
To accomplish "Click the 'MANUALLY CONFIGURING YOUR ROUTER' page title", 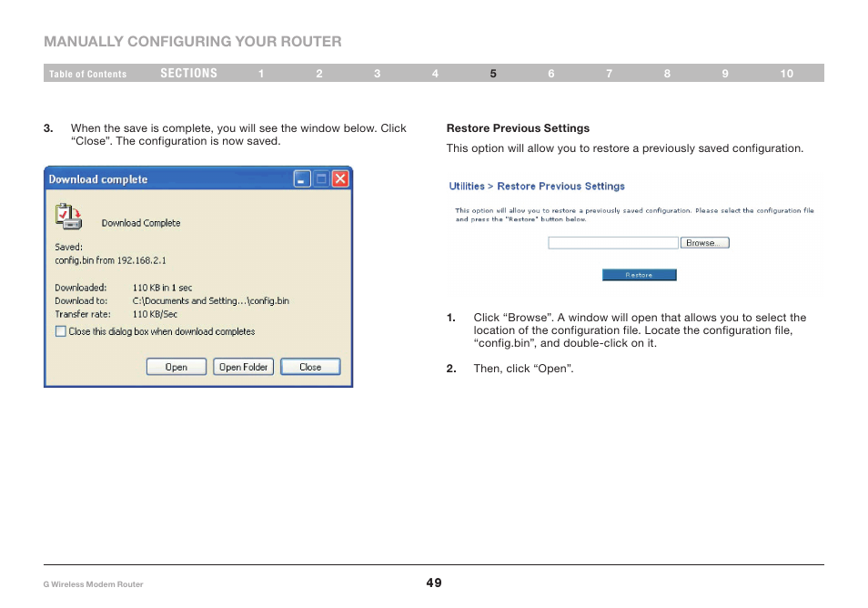I will pyautogui.click(x=193, y=42).
